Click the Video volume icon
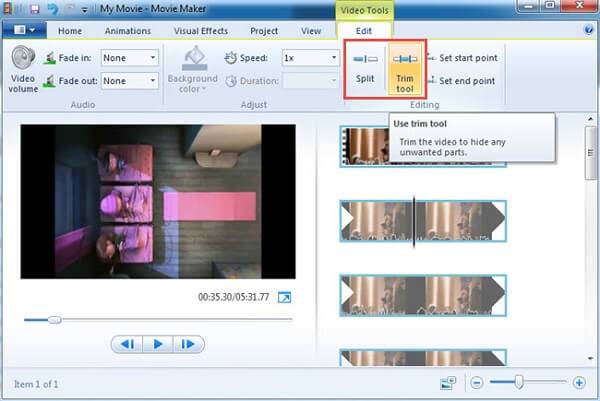The image size is (600, 401). (22, 58)
